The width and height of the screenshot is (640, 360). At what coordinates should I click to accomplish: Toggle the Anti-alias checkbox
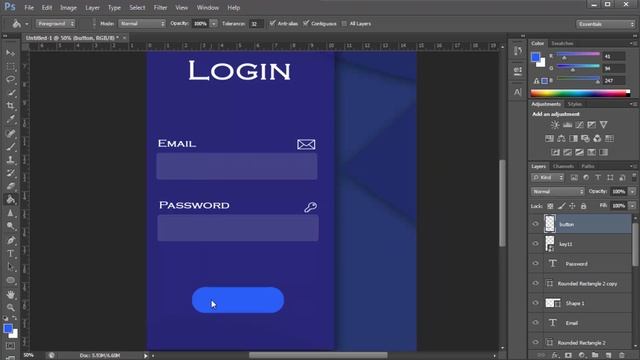tap(272, 24)
